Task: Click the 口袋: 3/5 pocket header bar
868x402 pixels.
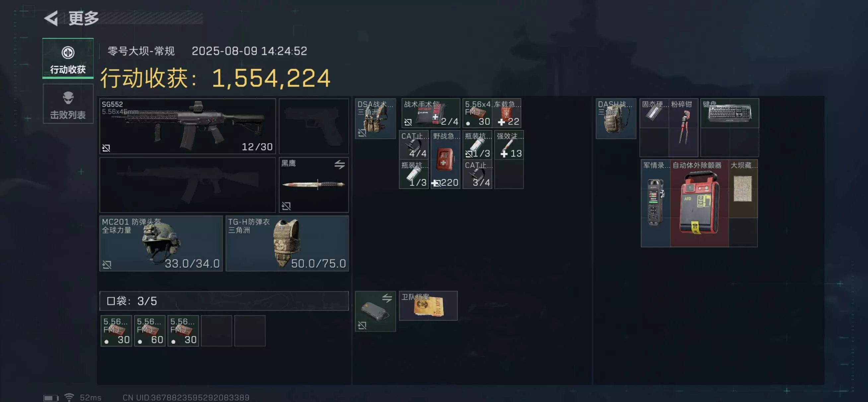Action: [224, 301]
